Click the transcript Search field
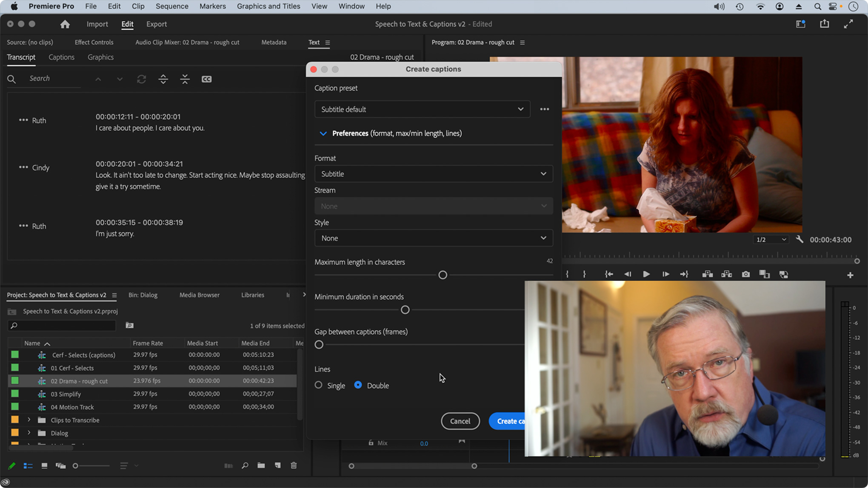Image resolution: width=868 pixels, height=488 pixels. [x=54, y=79]
